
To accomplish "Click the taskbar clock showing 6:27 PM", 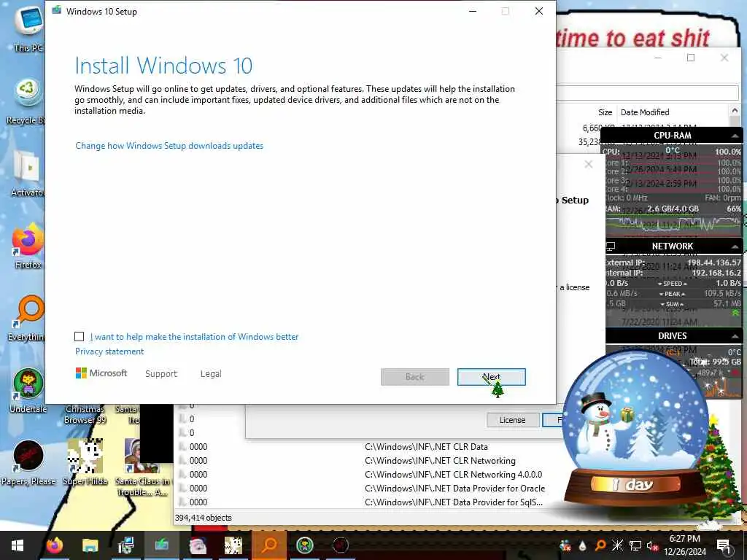I will click(684, 545).
